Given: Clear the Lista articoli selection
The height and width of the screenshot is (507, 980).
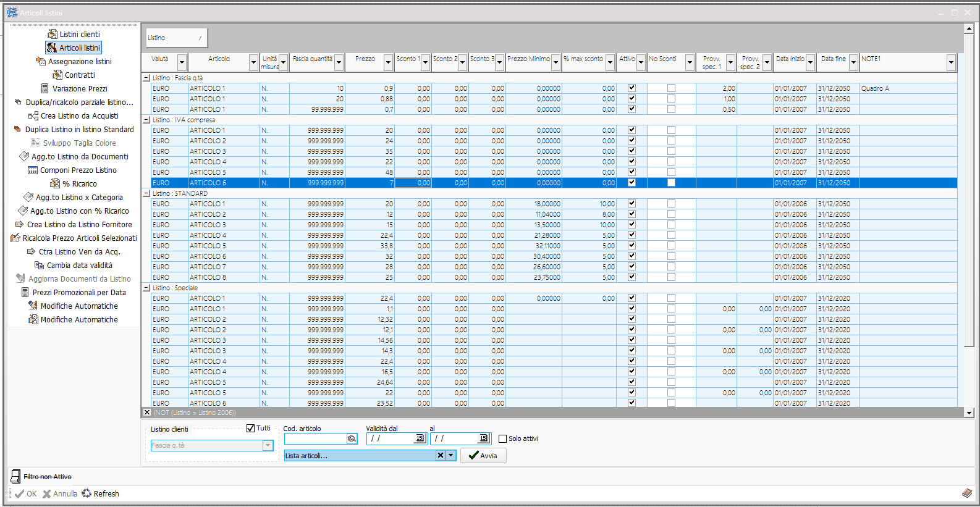Looking at the screenshot, I should [x=441, y=455].
